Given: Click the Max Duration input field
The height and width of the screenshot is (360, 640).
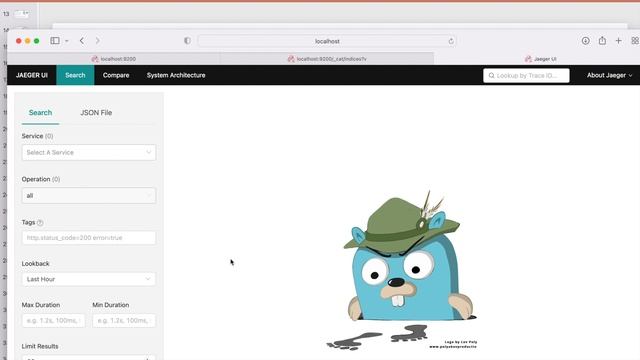Looking at the screenshot, I should [53, 320].
